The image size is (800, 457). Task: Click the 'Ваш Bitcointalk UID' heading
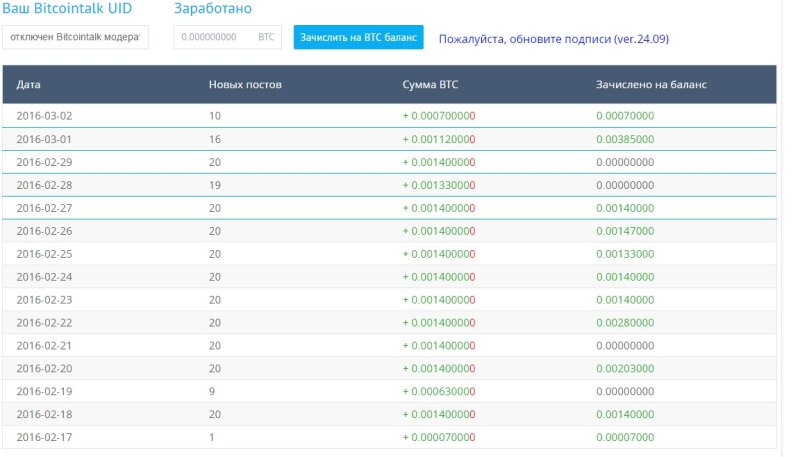[x=67, y=8]
